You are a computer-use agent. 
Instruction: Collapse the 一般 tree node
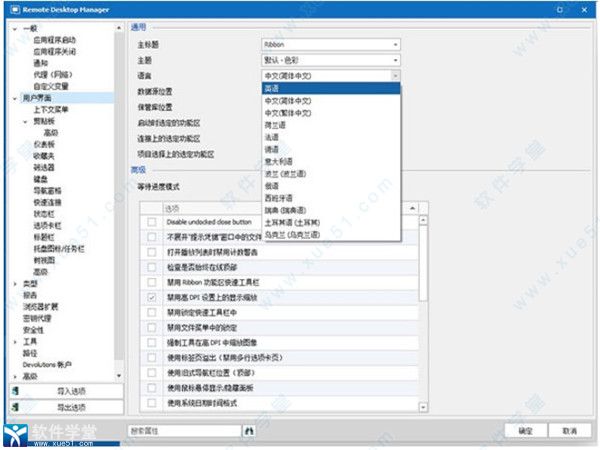click(15, 29)
